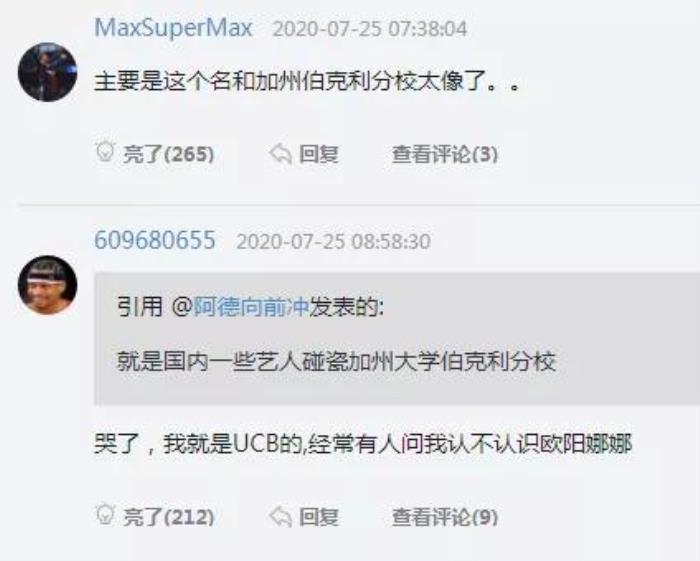700x561 pixels.
Task: Select 回复 under the UCB comment
Action: [x=319, y=517]
